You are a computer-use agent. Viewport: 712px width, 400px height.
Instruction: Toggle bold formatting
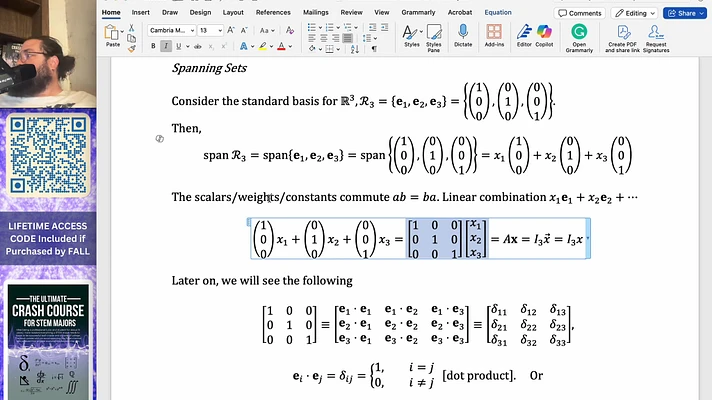tap(153, 46)
